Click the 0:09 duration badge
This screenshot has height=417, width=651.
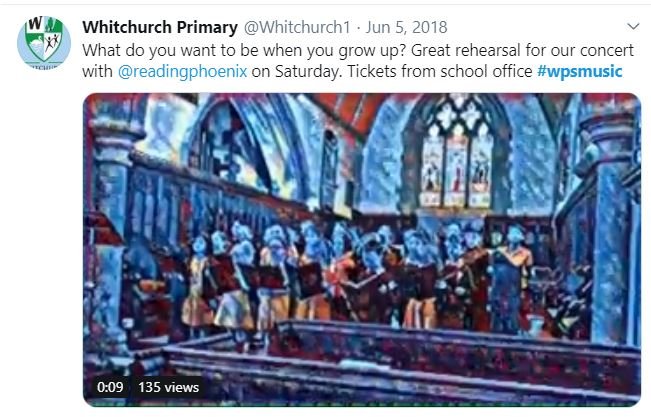(110, 387)
